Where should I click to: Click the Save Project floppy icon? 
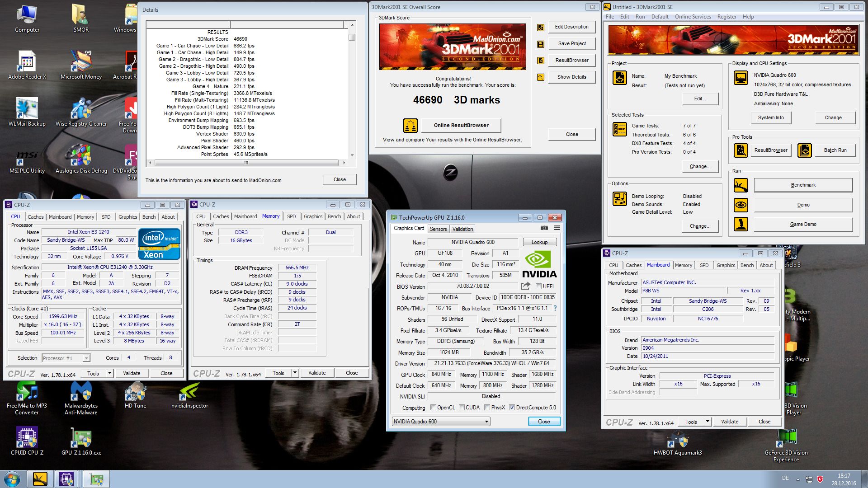pos(540,44)
